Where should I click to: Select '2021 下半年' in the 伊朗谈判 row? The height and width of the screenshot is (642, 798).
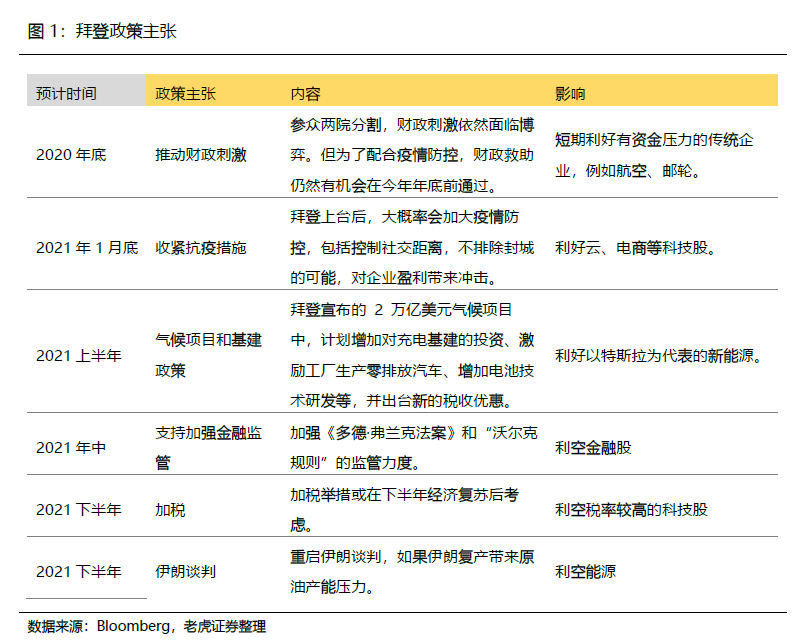coord(78,572)
